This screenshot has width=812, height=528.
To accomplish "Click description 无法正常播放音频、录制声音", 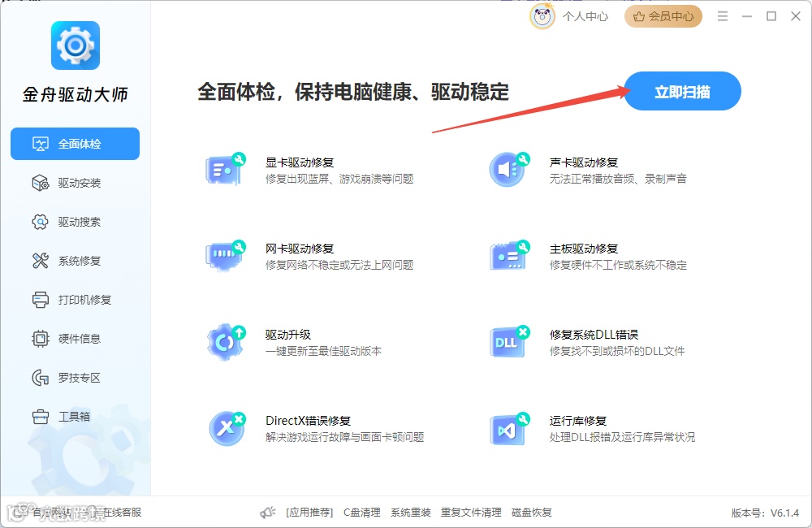I will point(618,179).
